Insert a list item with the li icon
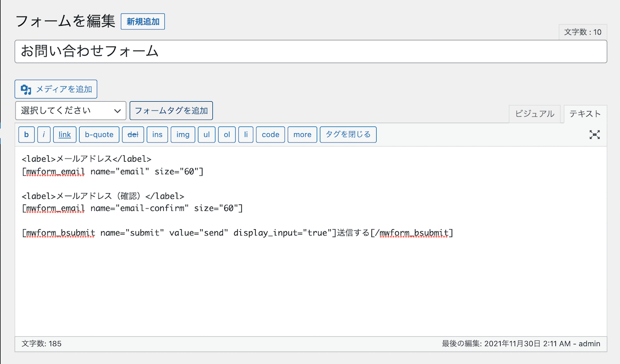Viewport: 620px width, 364px height. [245, 134]
